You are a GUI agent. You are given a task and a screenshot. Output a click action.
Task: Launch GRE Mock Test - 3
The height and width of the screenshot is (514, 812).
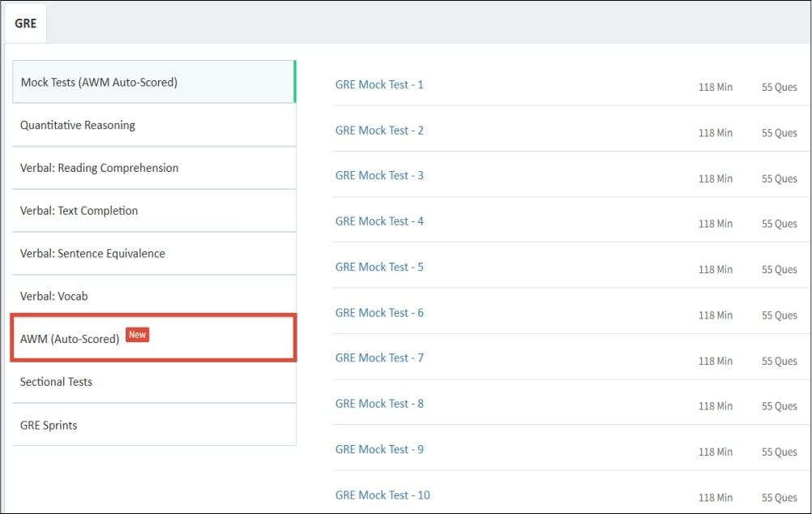(x=379, y=176)
